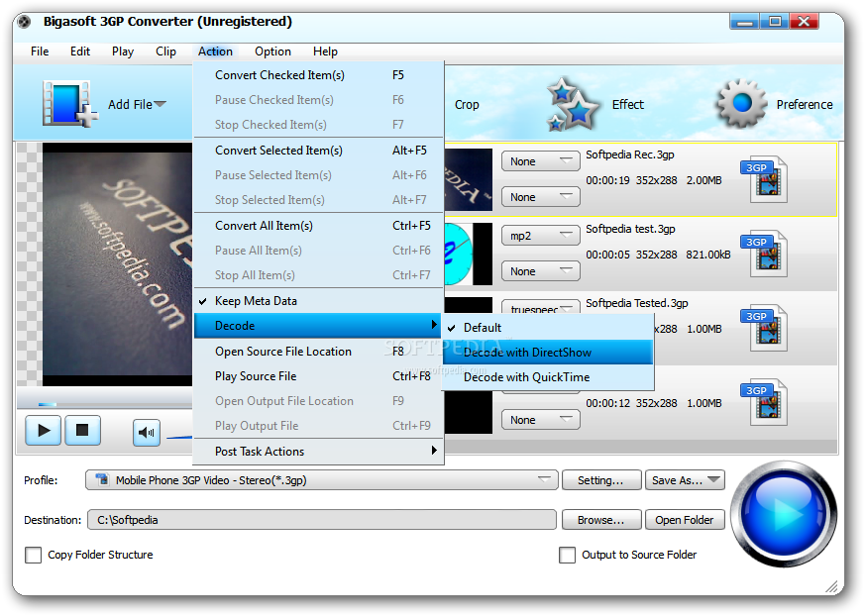The width and height of the screenshot is (865, 616).
Task: Click the Crop toolbar button
Action: [467, 104]
